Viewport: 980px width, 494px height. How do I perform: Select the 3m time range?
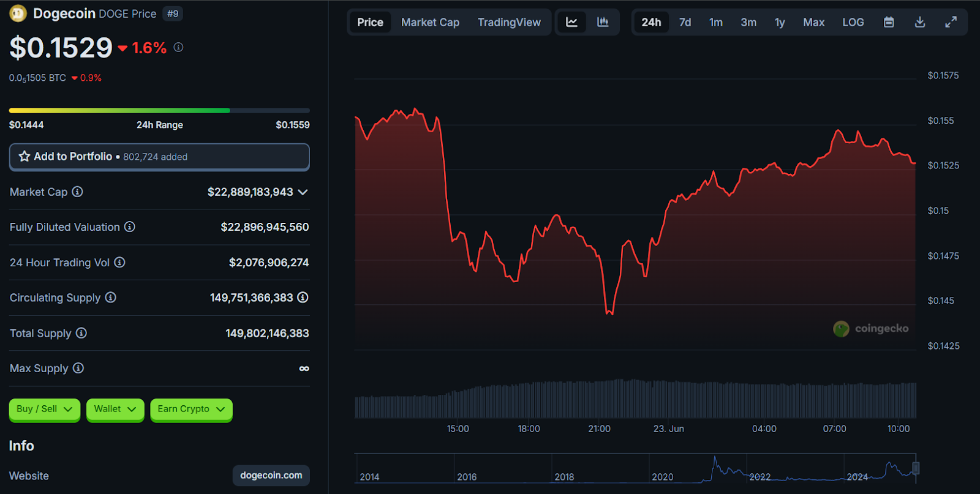click(748, 22)
